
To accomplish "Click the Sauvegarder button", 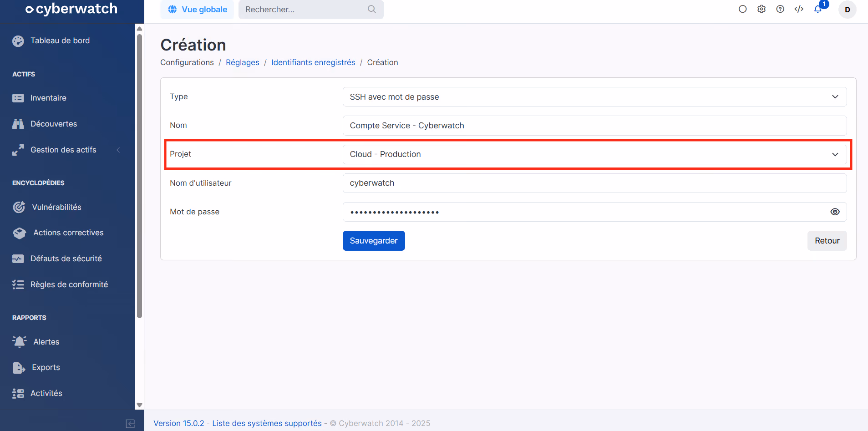I will click(x=374, y=241).
